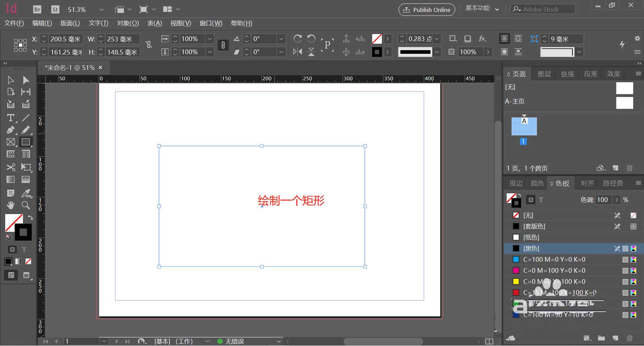Click the X position 200.5 input field

(65, 39)
